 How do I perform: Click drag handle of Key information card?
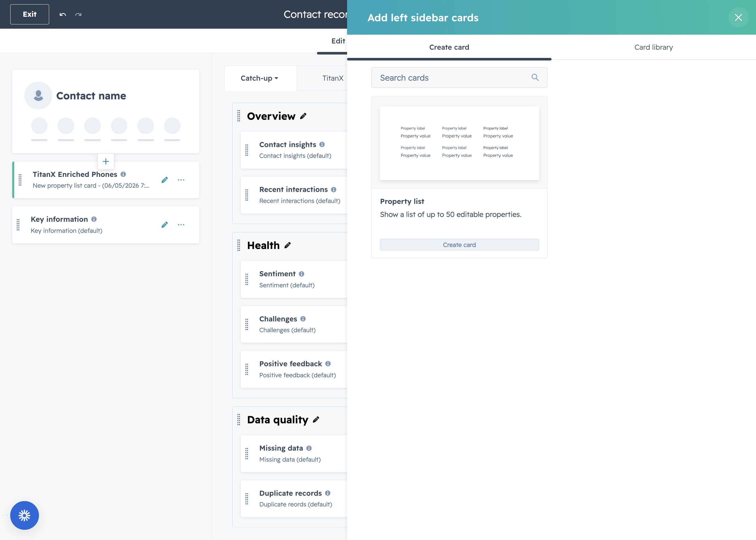click(18, 225)
